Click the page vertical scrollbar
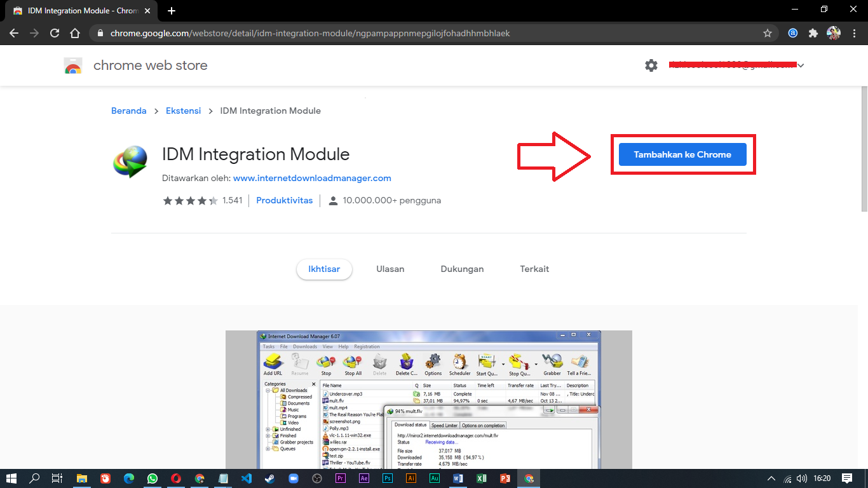The height and width of the screenshot is (488, 868). click(864, 149)
